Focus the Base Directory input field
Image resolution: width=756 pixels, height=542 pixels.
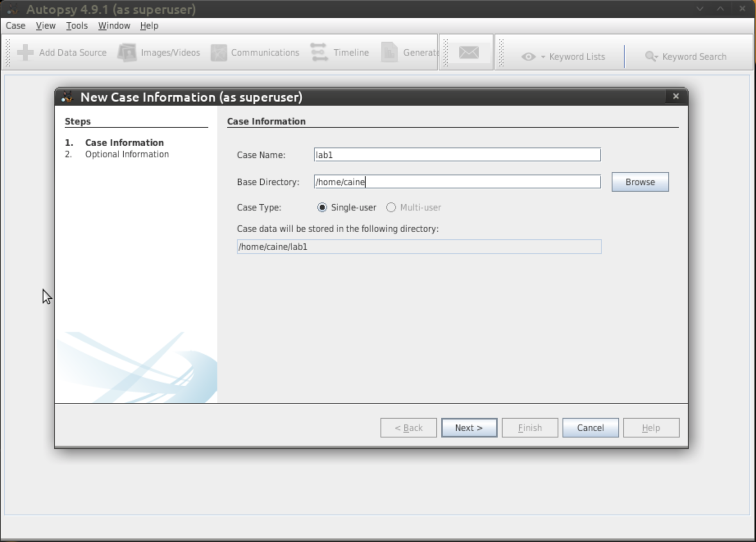457,182
